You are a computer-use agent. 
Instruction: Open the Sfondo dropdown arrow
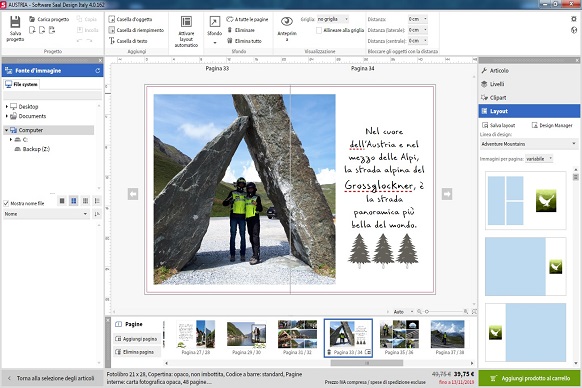(215, 43)
